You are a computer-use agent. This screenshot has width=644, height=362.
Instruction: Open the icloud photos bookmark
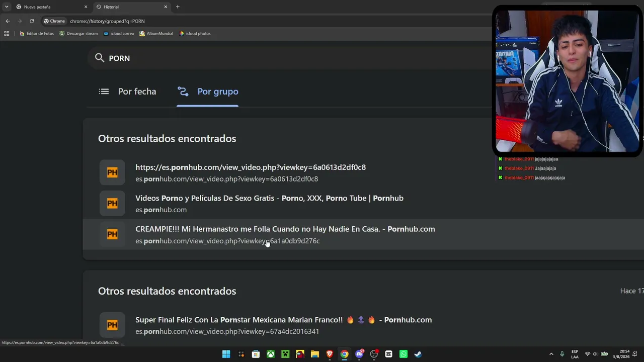(x=195, y=34)
